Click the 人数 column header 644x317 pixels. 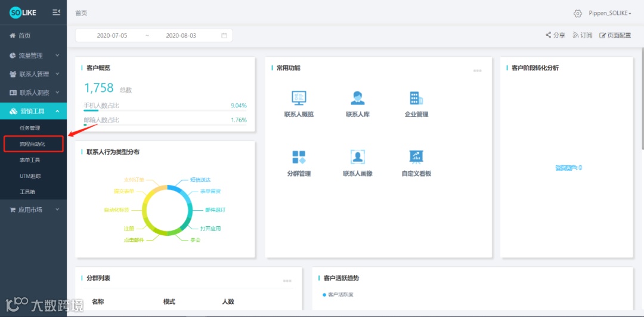228,302
